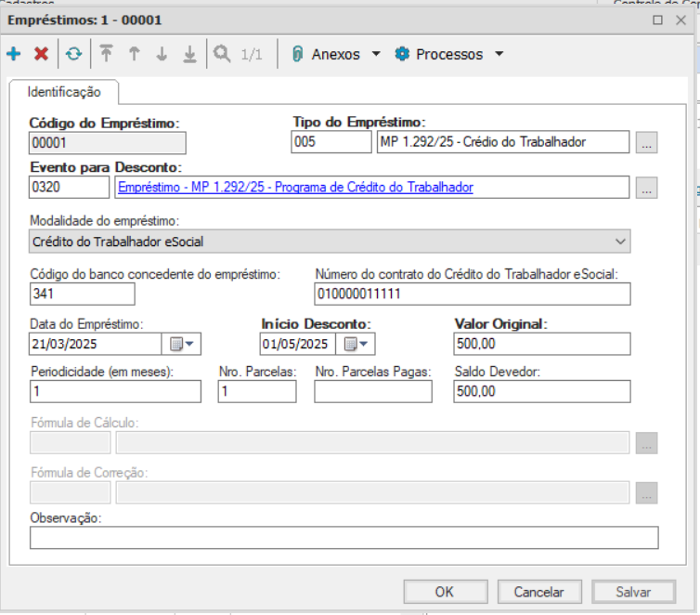Image resolution: width=700 pixels, height=615 pixels.
Task: Click the contract number field 010000011111
Action: [473, 294]
